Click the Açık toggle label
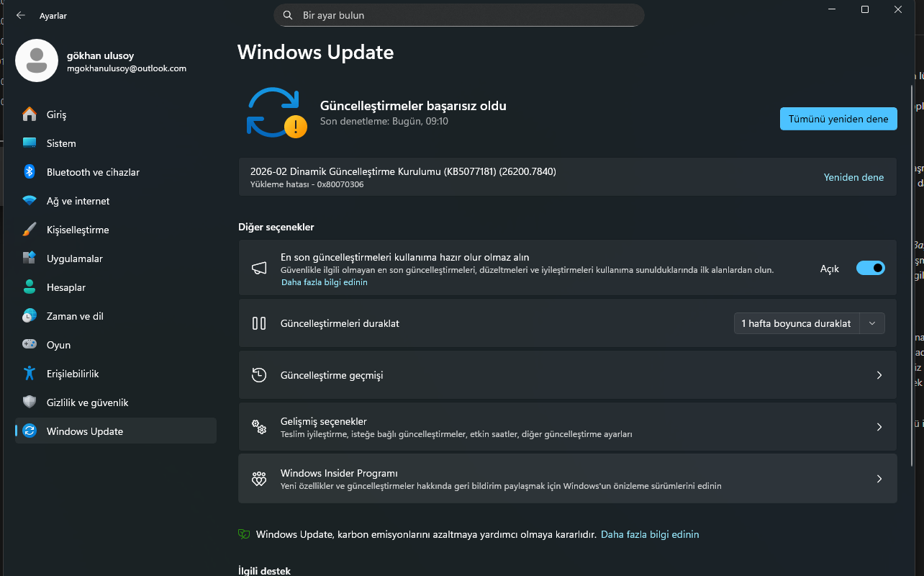 pyautogui.click(x=830, y=268)
